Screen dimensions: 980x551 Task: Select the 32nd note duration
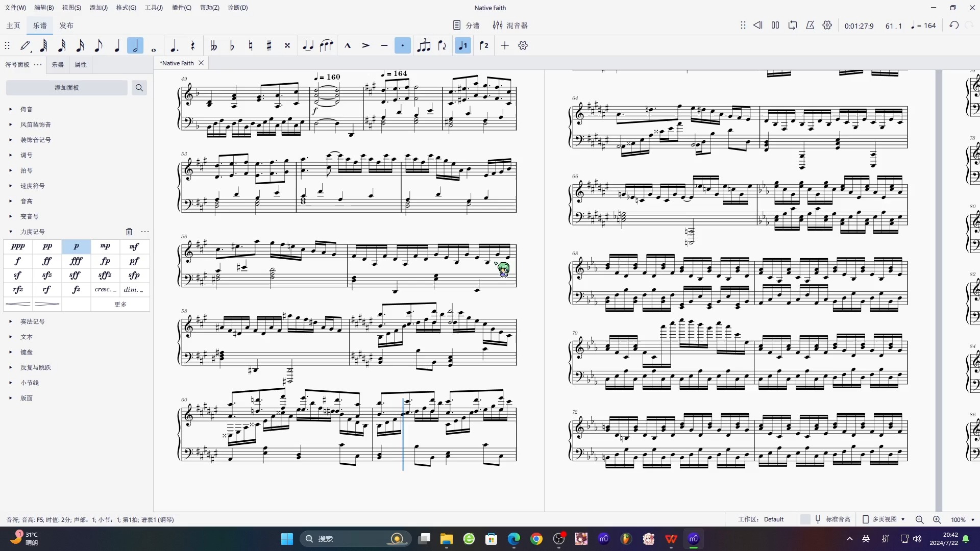(62, 46)
